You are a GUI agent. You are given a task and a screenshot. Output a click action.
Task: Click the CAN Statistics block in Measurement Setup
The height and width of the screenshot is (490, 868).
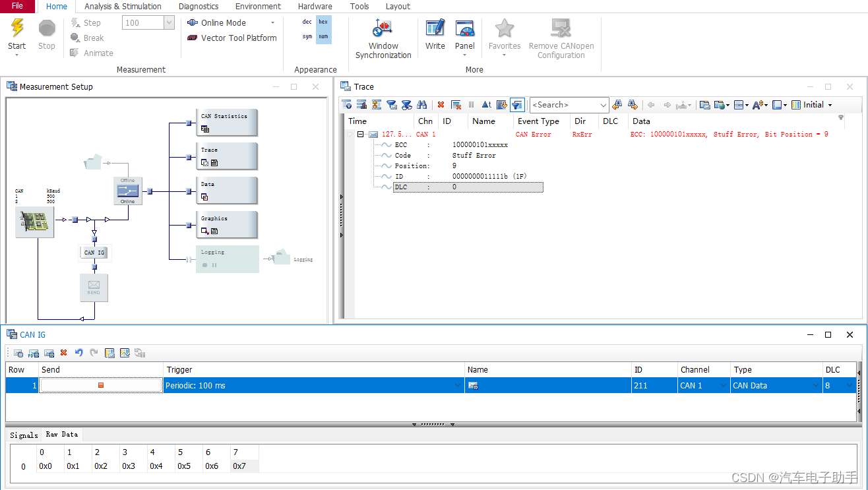226,122
